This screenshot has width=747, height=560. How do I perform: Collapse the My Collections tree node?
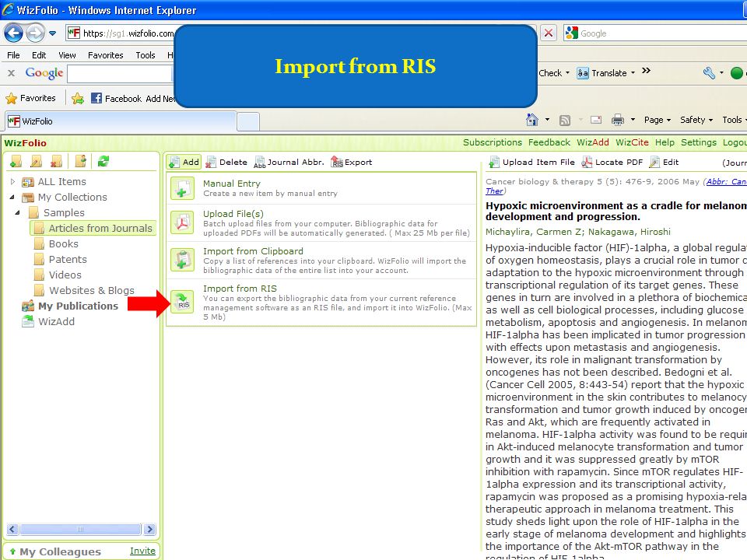click(x=13, y=197)
